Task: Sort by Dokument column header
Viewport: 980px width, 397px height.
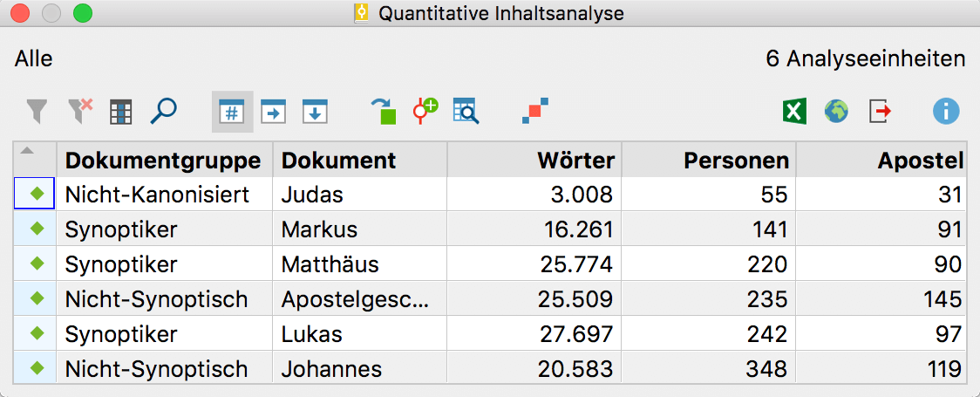Action: 359,160
